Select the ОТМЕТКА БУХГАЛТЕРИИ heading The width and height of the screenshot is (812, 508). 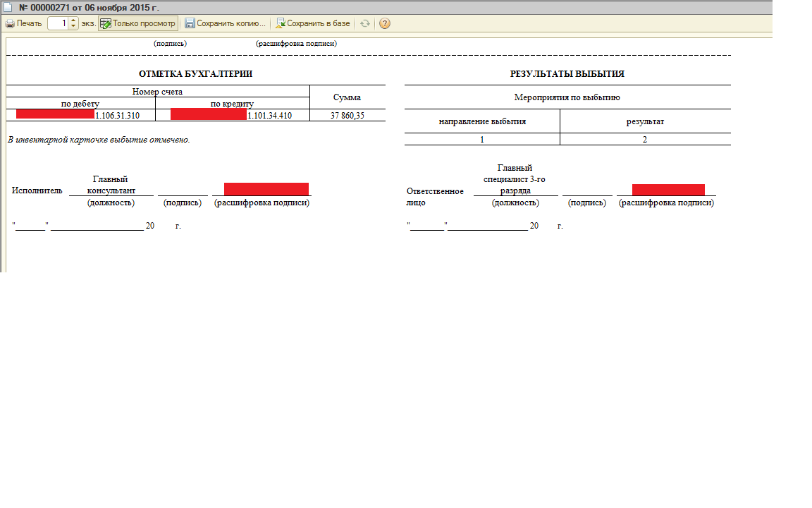pos(196,74)
